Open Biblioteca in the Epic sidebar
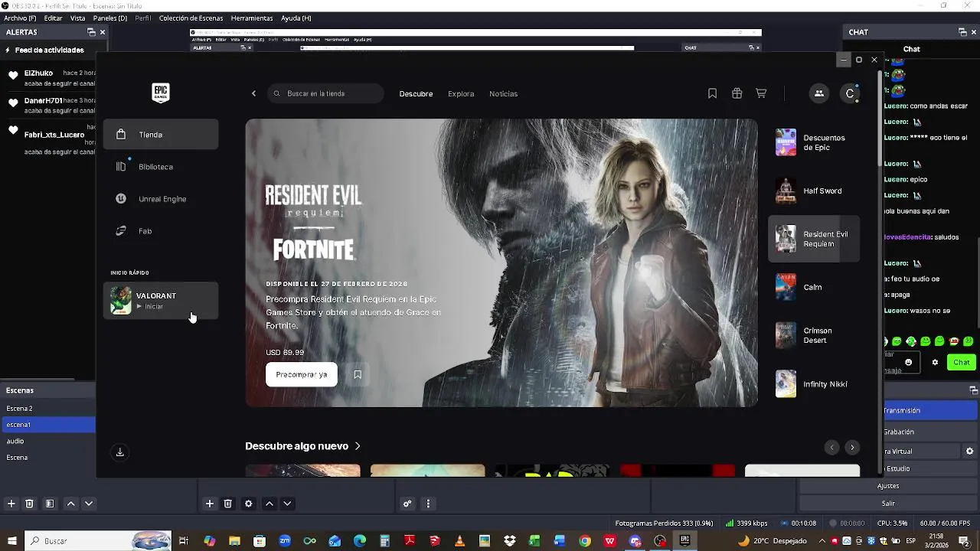The width and height of the screenshot is (980, 551). pos(161,167)
